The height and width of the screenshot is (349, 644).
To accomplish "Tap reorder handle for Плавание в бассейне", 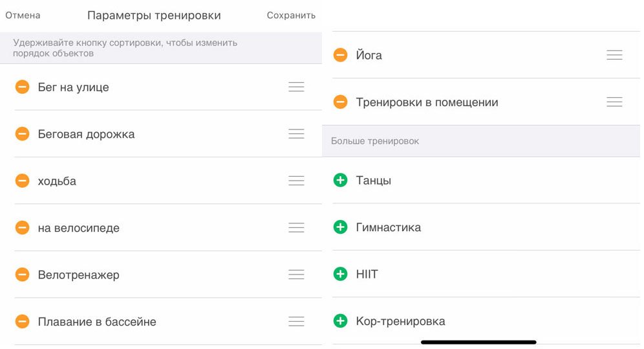I will pyautogui.click(x=296, y=321).
